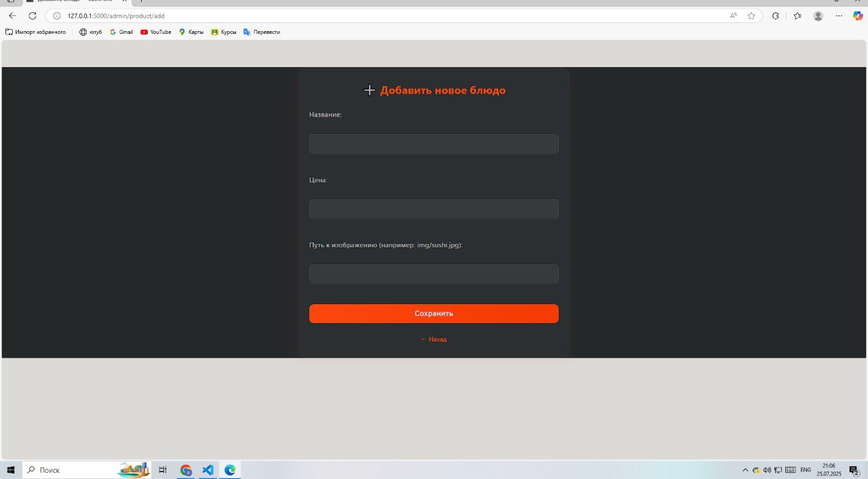Follow the ← Назад link

pyautogui.click(x=434, y=339)
